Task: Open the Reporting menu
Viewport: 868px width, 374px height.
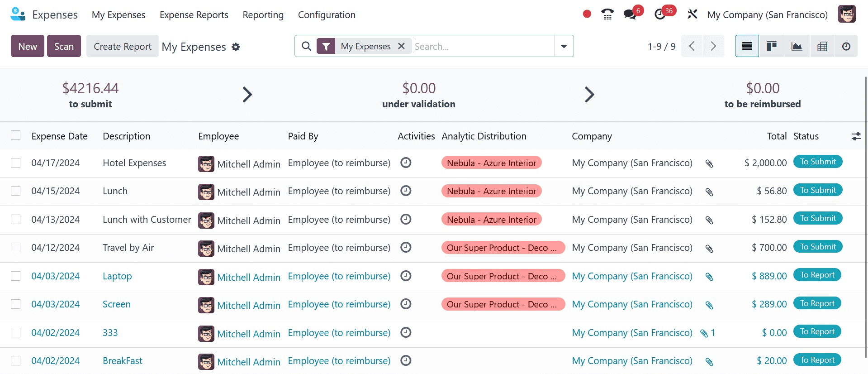Action: point(263,14)
